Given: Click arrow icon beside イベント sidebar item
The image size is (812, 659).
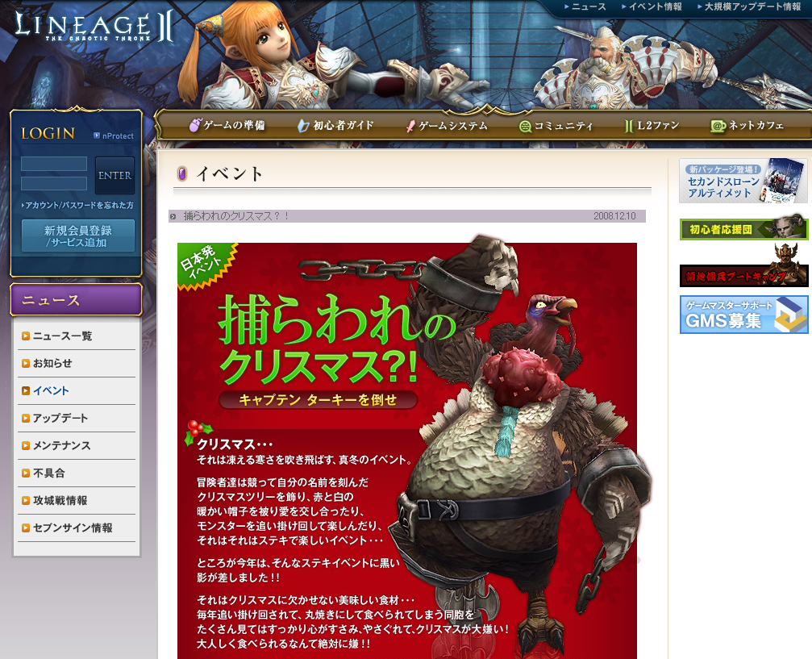Looking at the screenshot, I should pyautogui.click(x=25, y=390).
